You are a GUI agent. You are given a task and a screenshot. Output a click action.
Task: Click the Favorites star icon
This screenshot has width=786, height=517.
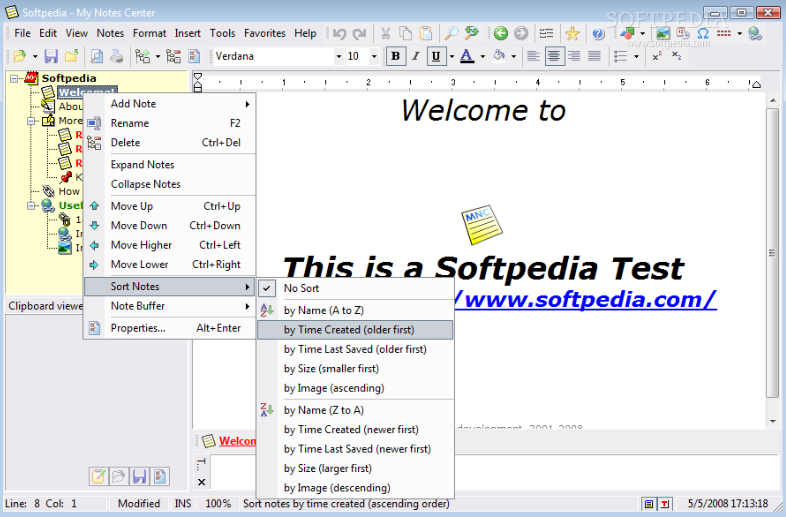pos(572,34)
